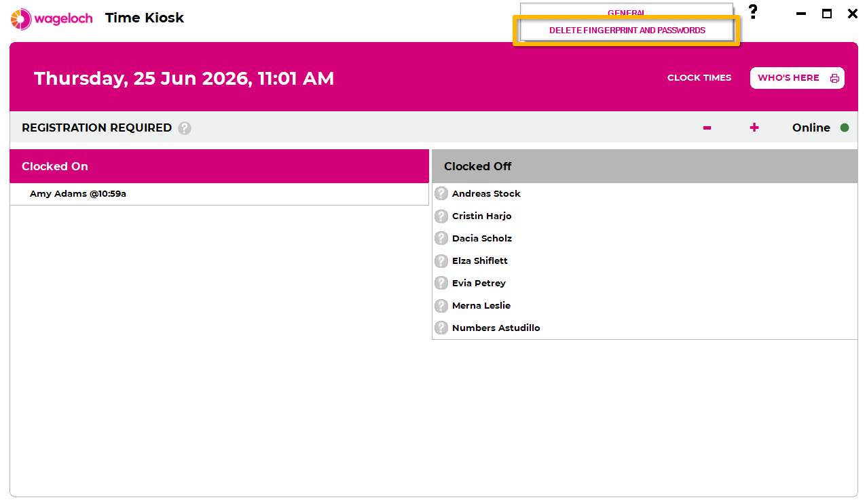Viewport: 867px width, 504px height.
Task: Select Merna Leslie in Clocked Off list
Action: click(x=645, y=305)
